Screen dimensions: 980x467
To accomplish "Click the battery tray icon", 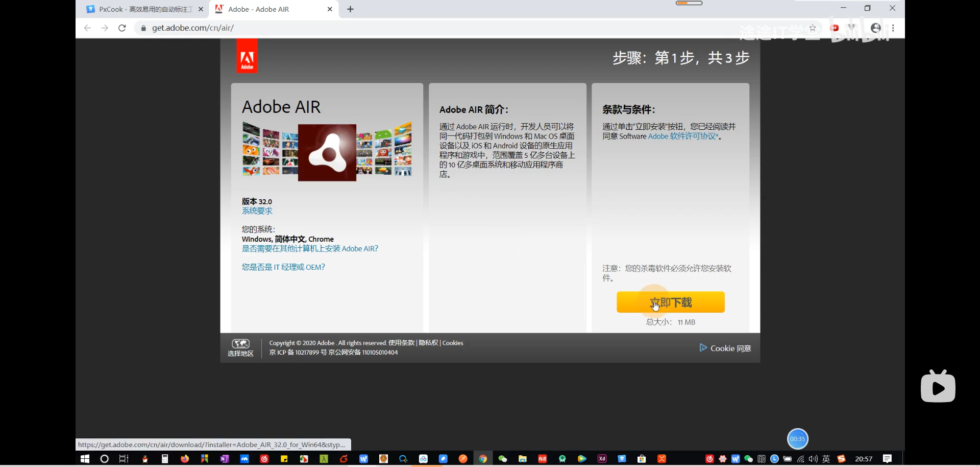I will pyautogui.click(x=788, y=459).
